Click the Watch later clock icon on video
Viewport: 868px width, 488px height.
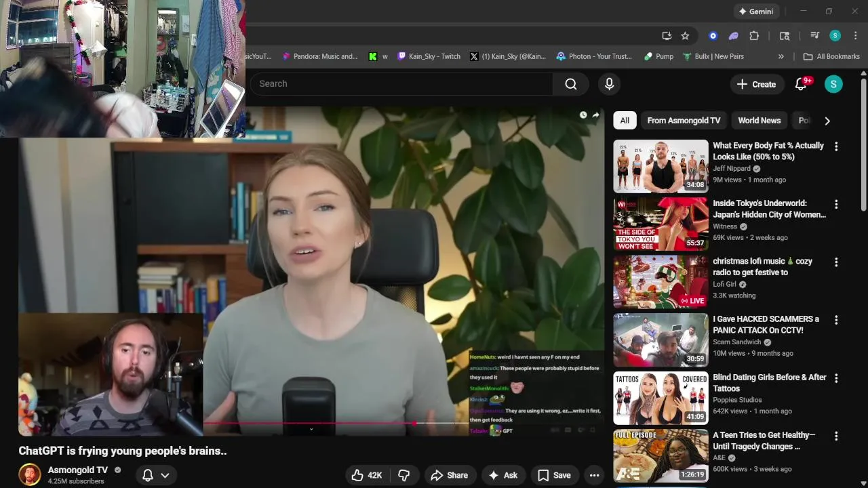tap(583, 115)
